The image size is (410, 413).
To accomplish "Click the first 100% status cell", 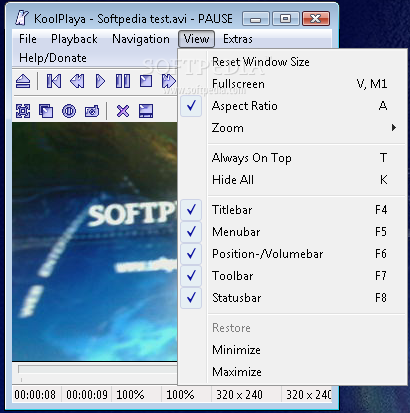I will [x=136, y=395].
